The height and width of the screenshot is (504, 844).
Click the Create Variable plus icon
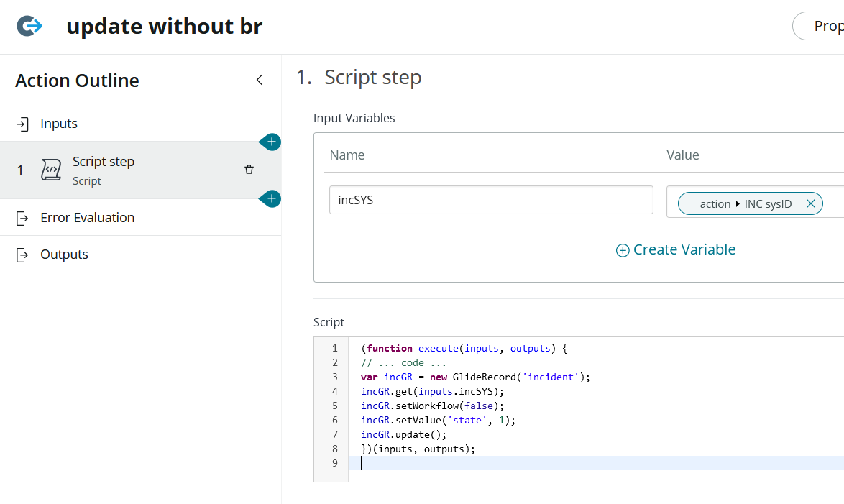coord(623,250)
